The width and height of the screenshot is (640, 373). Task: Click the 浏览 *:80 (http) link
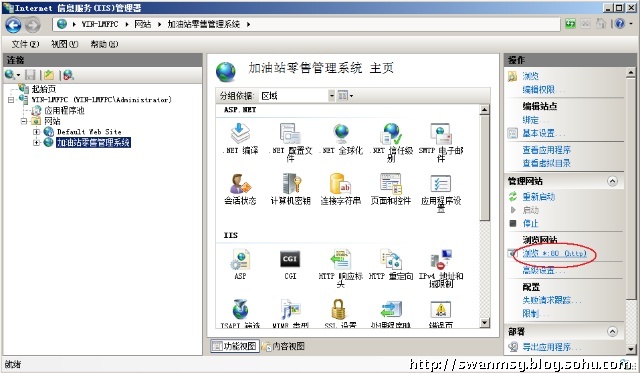[x=555, y=253]
